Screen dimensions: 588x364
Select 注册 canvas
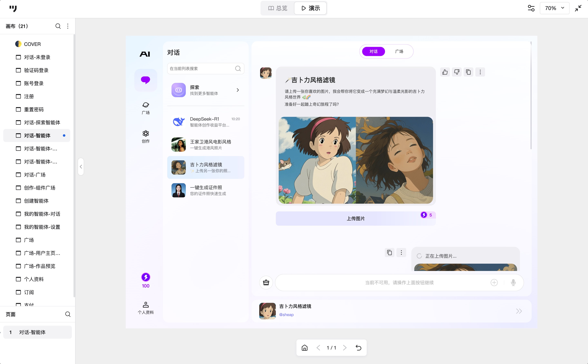(37, 96)
